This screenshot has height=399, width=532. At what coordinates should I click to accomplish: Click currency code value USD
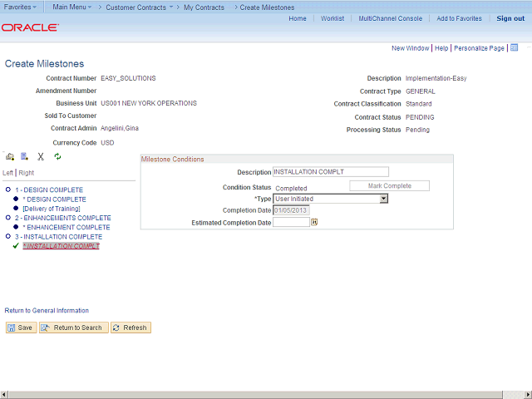(x=107, y=143)
